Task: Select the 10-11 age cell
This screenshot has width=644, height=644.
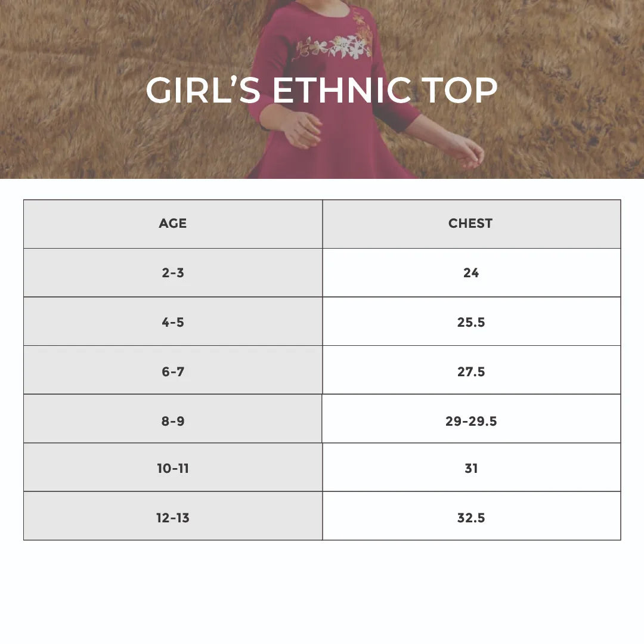Action: point(173,469)
